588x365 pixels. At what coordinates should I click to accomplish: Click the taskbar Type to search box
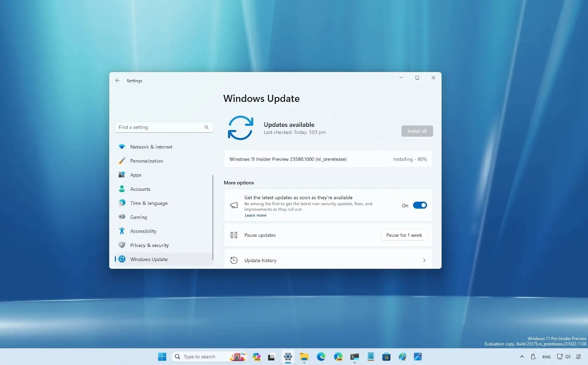(209, 357)
